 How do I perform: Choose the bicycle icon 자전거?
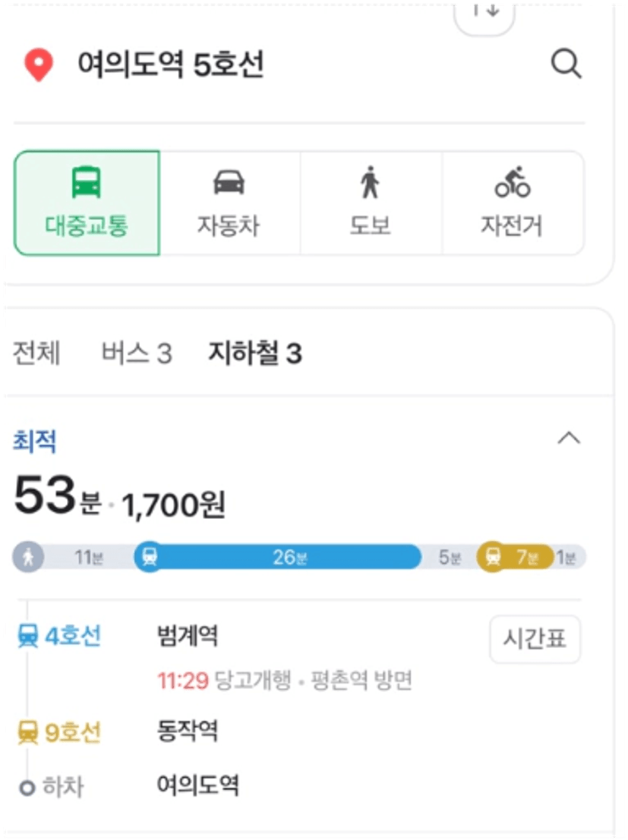click(512, 182)
